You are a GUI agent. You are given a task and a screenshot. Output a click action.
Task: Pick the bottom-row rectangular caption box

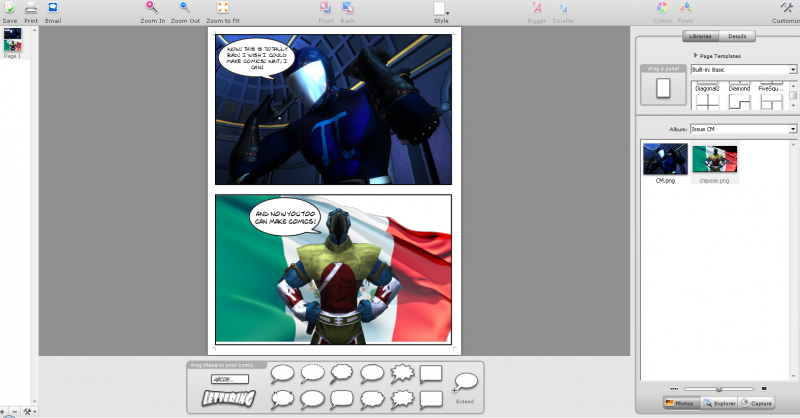(431, 399)
